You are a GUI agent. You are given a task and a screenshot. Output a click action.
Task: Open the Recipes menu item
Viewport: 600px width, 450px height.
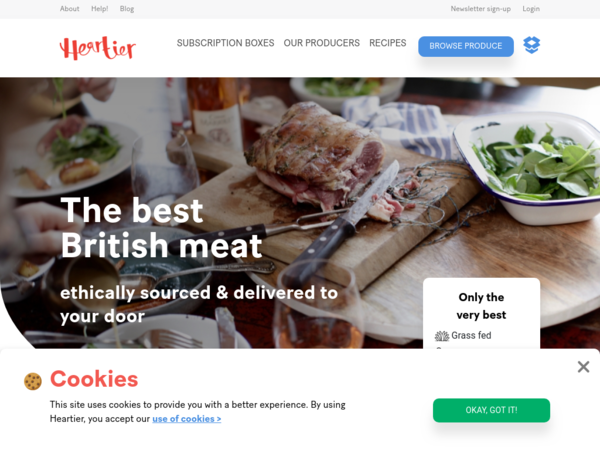(x=388, y=43)
